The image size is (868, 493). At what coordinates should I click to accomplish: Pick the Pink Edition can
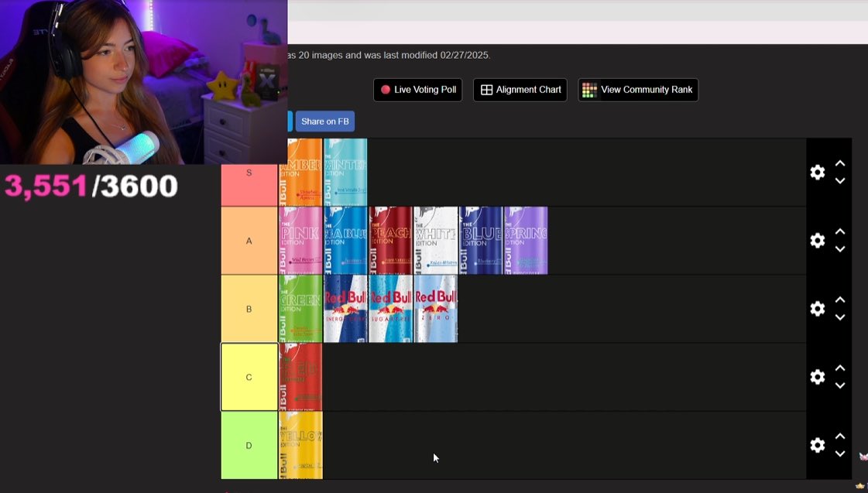click(x=300, y=241)
